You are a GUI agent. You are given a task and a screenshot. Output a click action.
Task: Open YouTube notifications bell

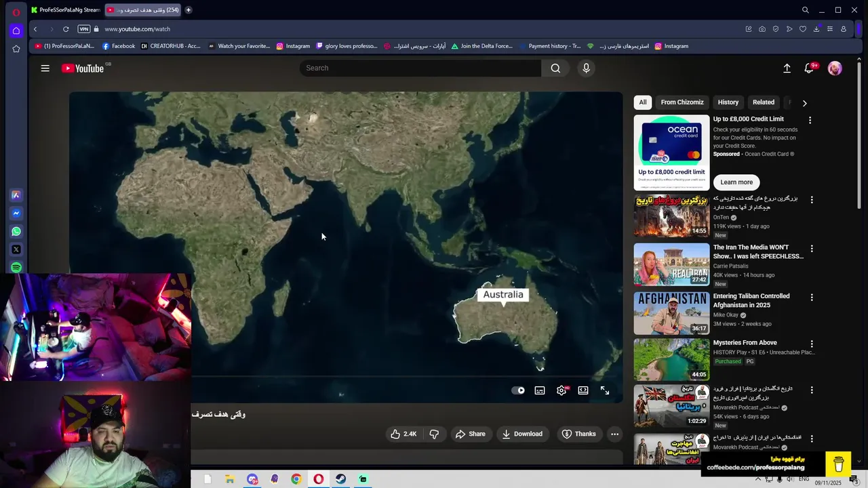(x=809, y=68)
